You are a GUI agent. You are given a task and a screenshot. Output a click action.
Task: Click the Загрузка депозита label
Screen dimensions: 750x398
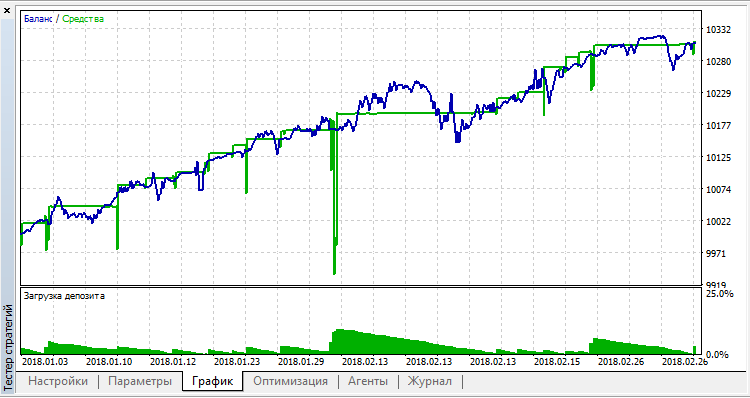[x=64, y=296]
